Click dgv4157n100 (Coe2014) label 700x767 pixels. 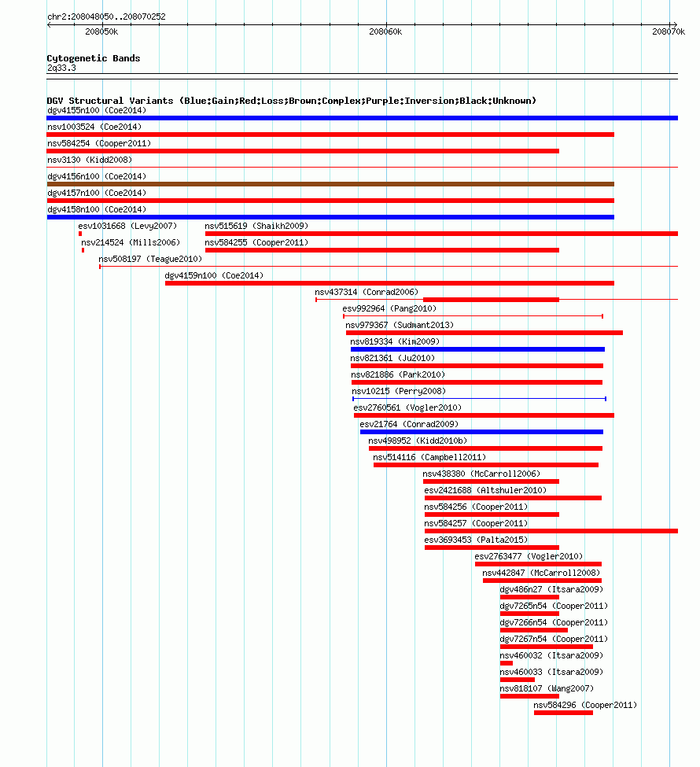point(97,194)
